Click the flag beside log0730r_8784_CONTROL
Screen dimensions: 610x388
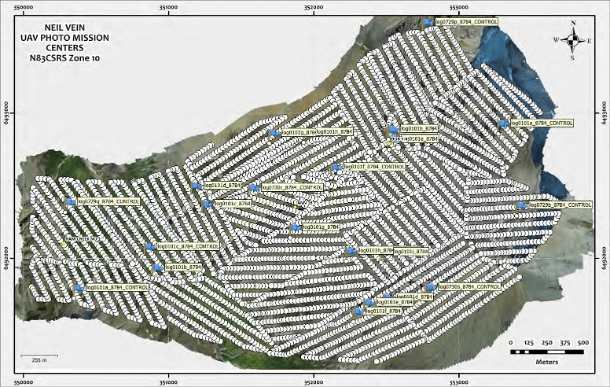(x=254, y=188)
